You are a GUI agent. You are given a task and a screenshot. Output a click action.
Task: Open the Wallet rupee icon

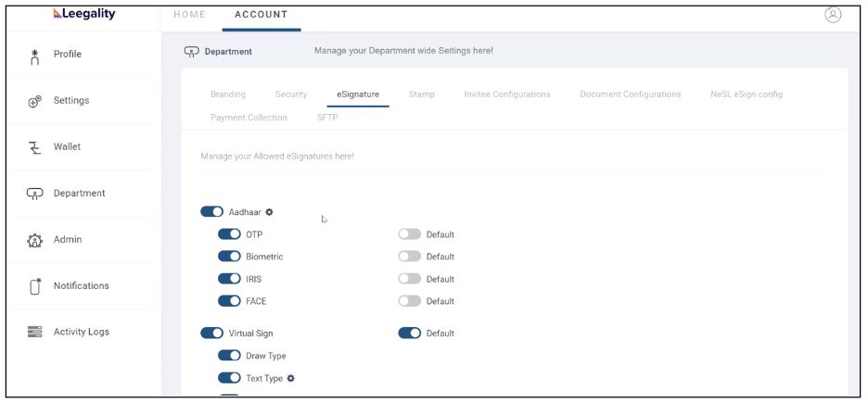pos(35,147)
